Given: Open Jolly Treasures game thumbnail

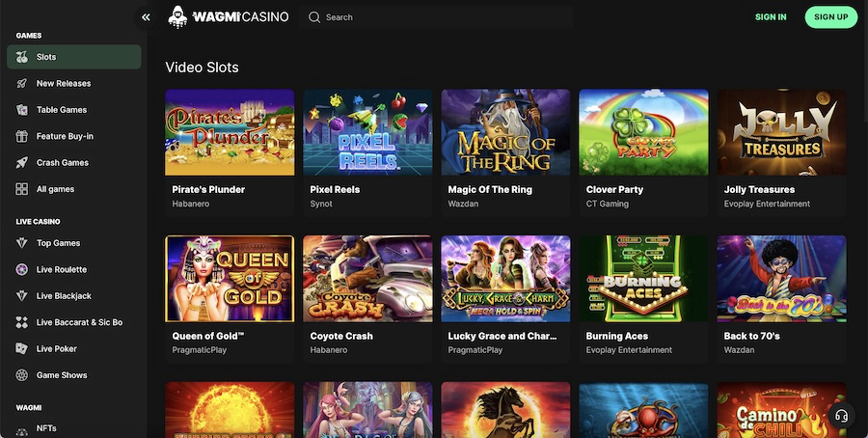Looking at the screenshot, I should [x=781, y=132].
